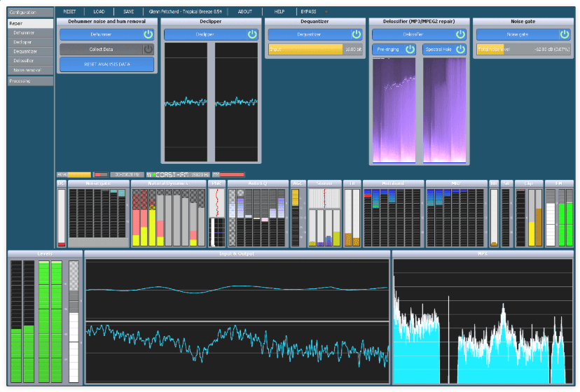Open the DC meter panel header
The height and width of the screenshot is (392, 580).
point(61,183)
